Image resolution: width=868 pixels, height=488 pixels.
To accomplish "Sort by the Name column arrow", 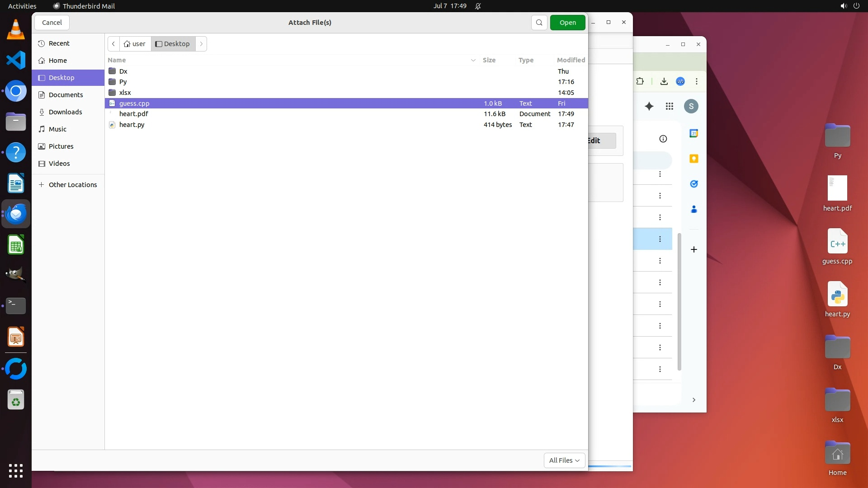I will [x=473, y=60].
